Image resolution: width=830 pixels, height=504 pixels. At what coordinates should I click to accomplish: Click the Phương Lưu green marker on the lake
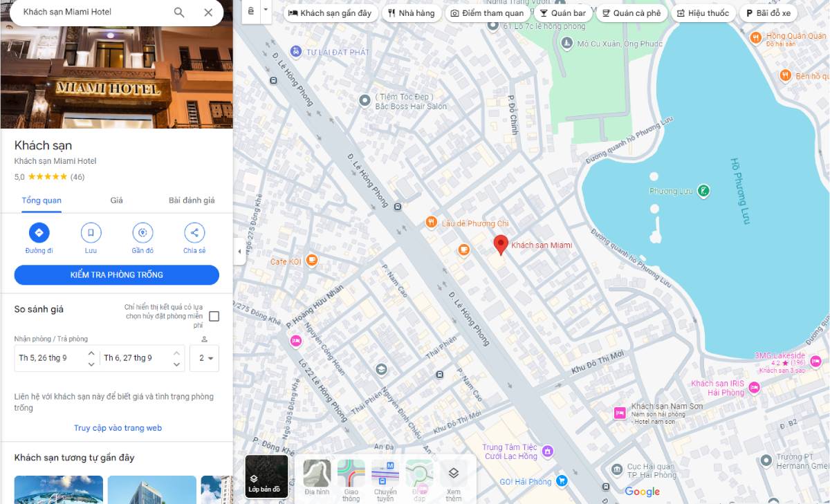click(703, 191)
